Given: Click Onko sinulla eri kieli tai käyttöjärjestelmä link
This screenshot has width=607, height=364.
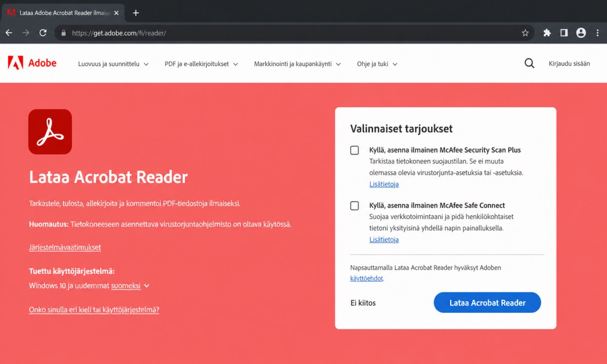Looking at the screenshot, I should (x=94, y=309).
